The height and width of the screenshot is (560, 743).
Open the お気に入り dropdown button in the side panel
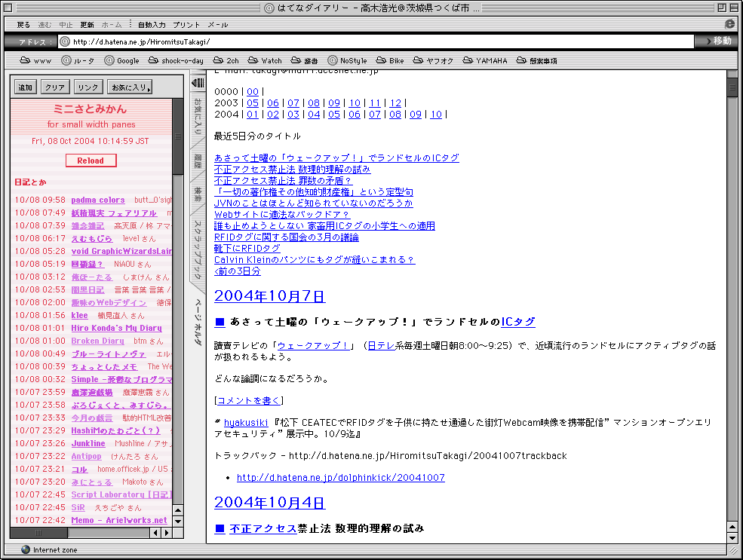pyautogui.click(x=130, y=87)
